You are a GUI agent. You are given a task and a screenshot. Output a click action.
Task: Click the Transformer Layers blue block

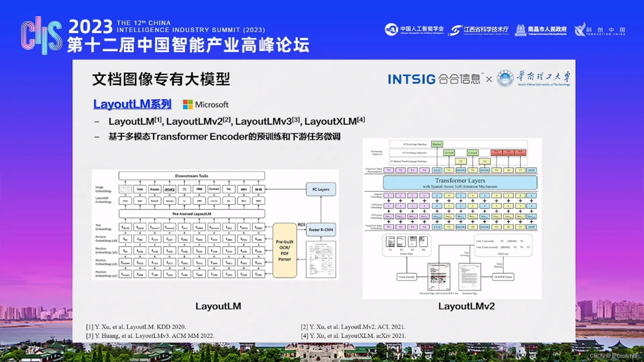tap(460, 183)
